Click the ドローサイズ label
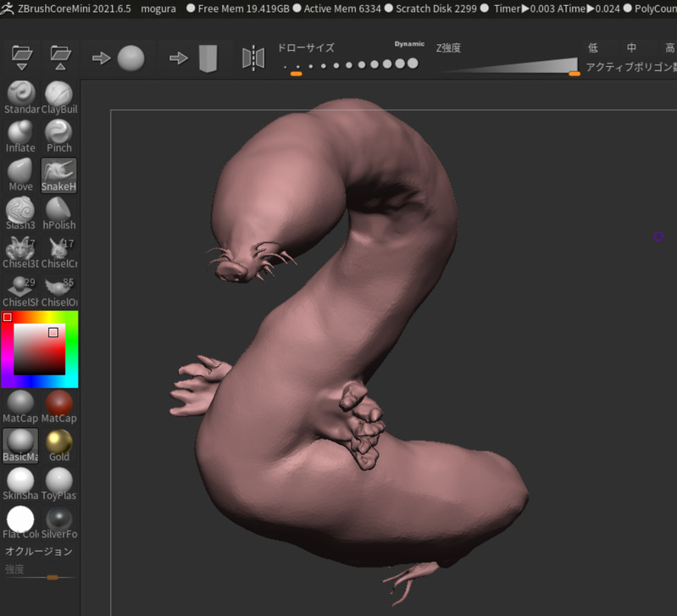Screen dimensions: 677x616 coord(306,47)
